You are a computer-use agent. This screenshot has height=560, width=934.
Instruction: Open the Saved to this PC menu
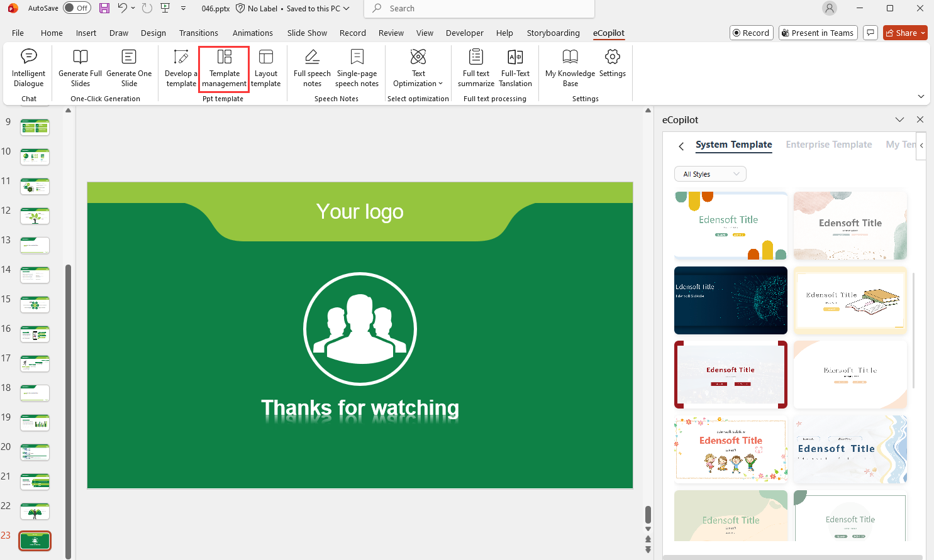[x=313, y=8]
